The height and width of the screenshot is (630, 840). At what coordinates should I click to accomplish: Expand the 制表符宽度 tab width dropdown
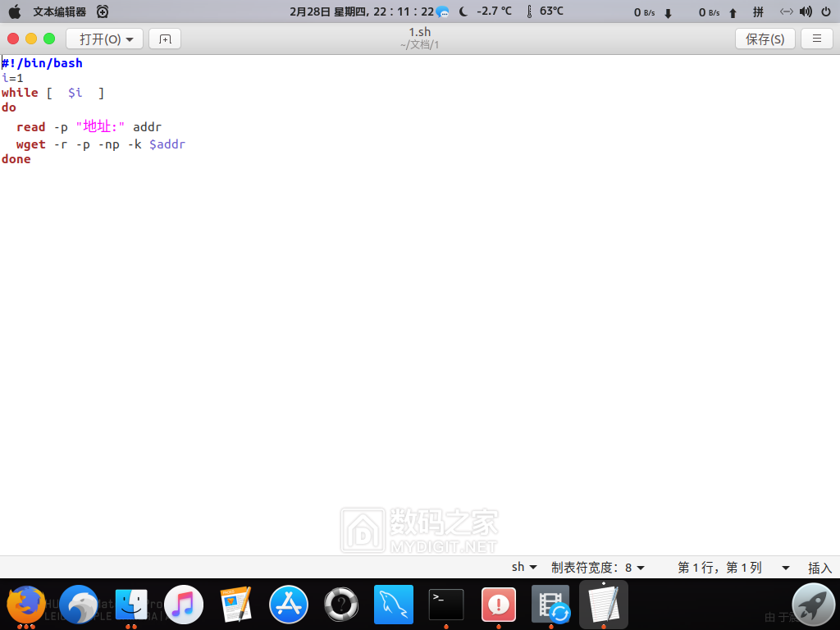[598, 568]
